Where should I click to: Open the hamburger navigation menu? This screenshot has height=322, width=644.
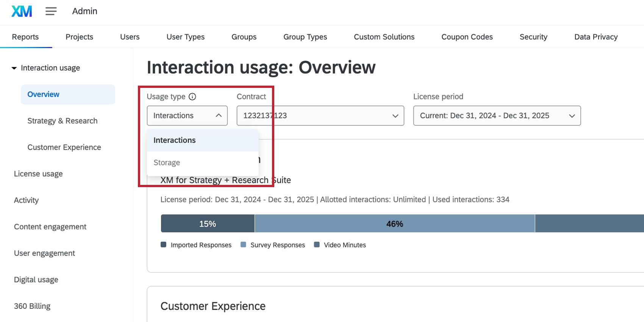click(51, 11)
